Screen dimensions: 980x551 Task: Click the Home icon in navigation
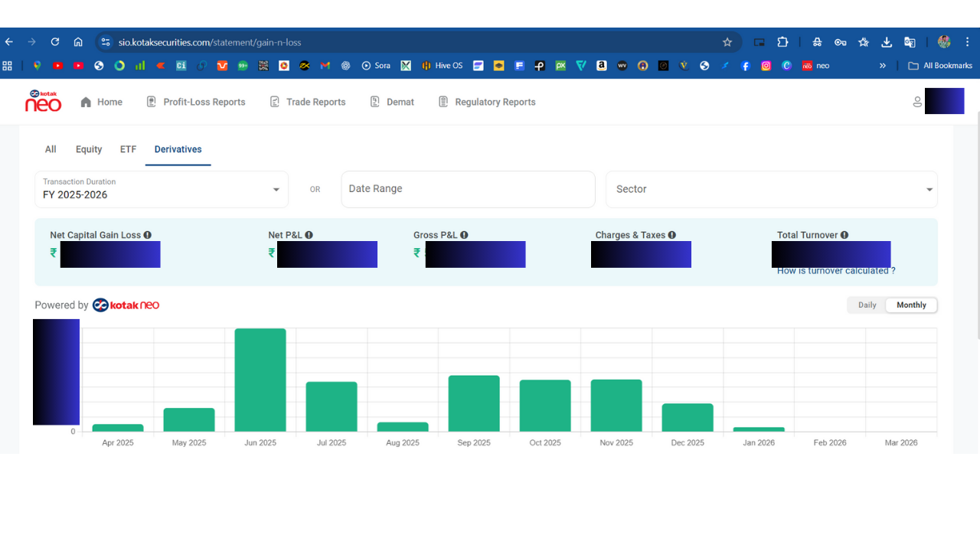86,102
